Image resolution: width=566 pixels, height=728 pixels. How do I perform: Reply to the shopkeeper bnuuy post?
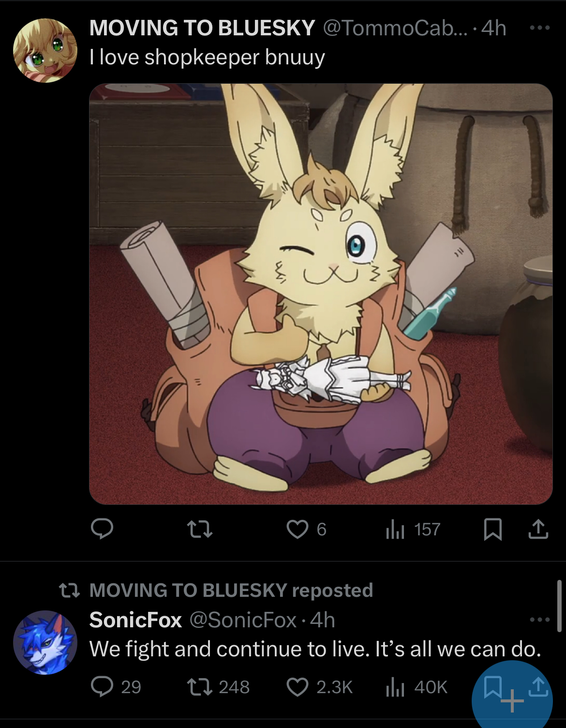click(x=102, y=529)
